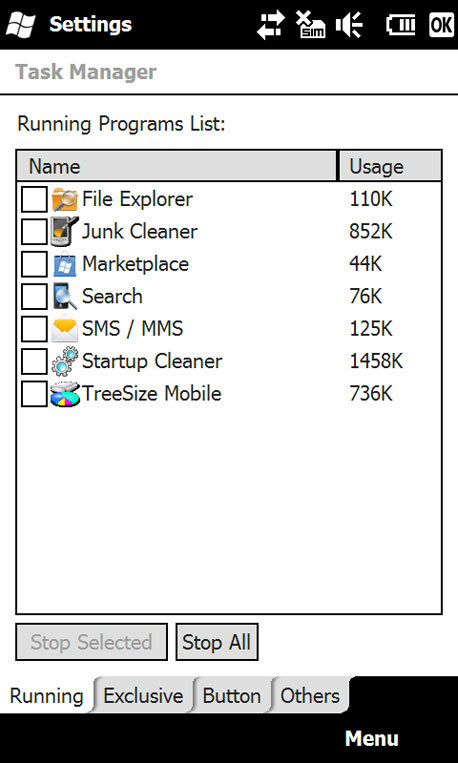Tap the missing SIM card icon
This screenshot has height=763, width=458.
coord(310,25)
